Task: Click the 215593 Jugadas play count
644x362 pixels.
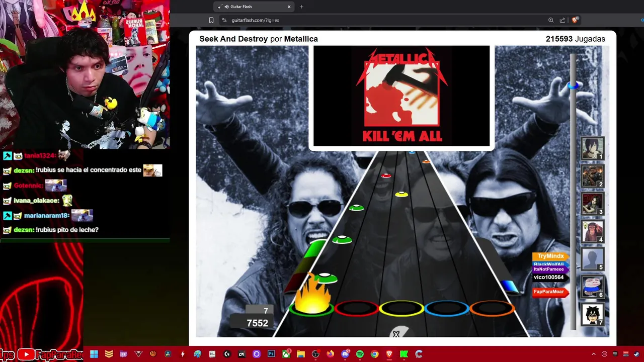Action: point(576,39)
